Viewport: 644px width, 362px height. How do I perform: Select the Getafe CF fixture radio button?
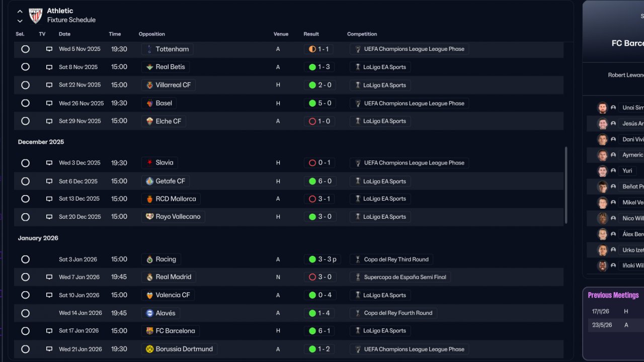tap(25, 181)
